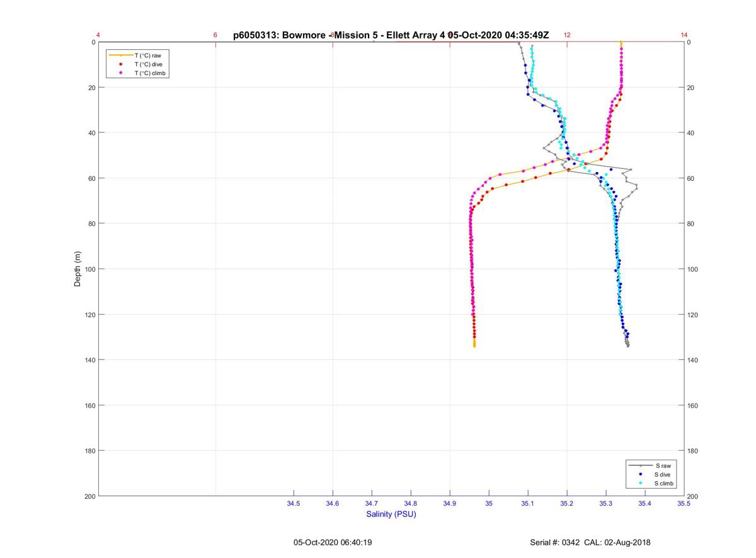Click the 20 tick on left depth axis
The image size is (756, 558).
click(91, 88)
